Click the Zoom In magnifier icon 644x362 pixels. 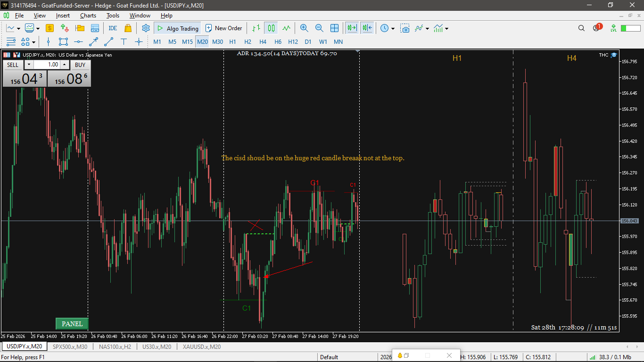click(304, 28)
